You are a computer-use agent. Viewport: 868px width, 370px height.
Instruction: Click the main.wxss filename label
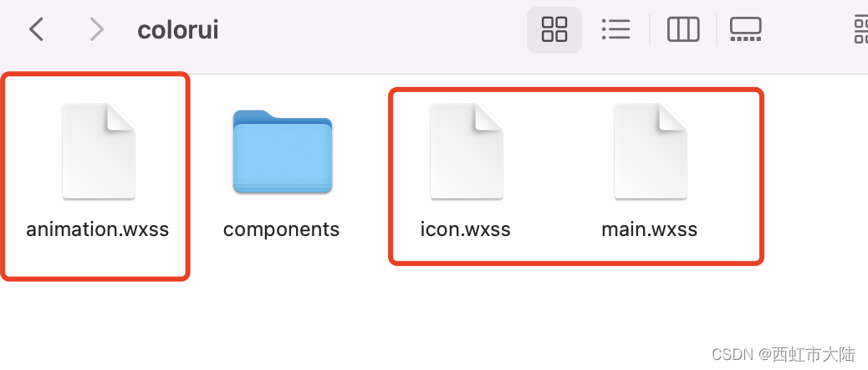pos(650,229)
